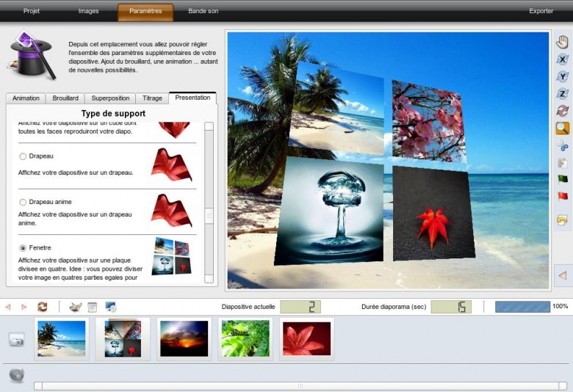This screenshot has height=392, width=573.
Task: Open the Bande son tab
Action: point(203,11)
